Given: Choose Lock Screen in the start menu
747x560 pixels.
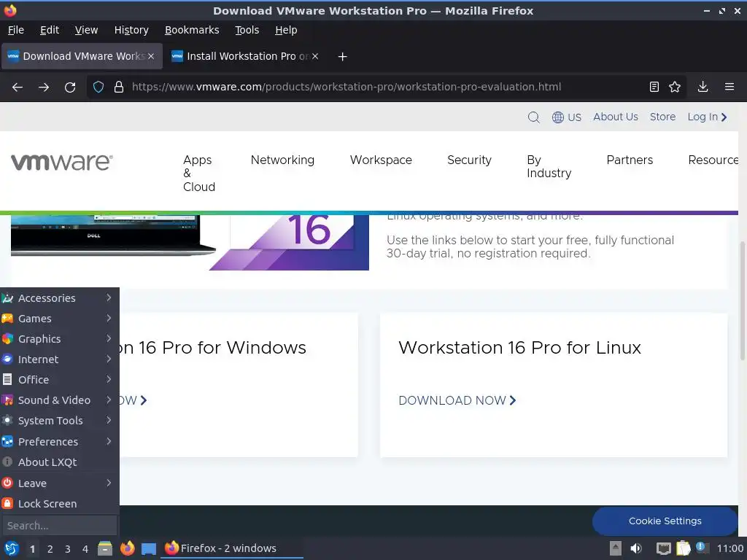Looking at the screenshot, I should click(x=60, y=504).
